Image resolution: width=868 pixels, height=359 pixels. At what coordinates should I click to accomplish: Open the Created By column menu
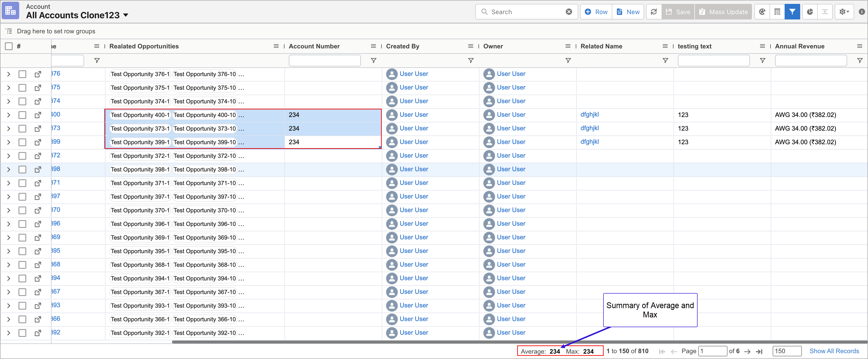click(470, 46)
